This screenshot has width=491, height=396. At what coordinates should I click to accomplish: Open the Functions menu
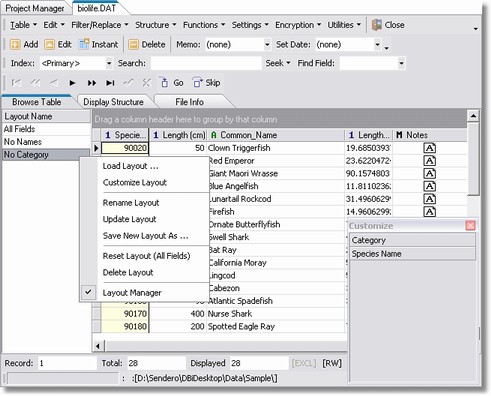point(204,25)
